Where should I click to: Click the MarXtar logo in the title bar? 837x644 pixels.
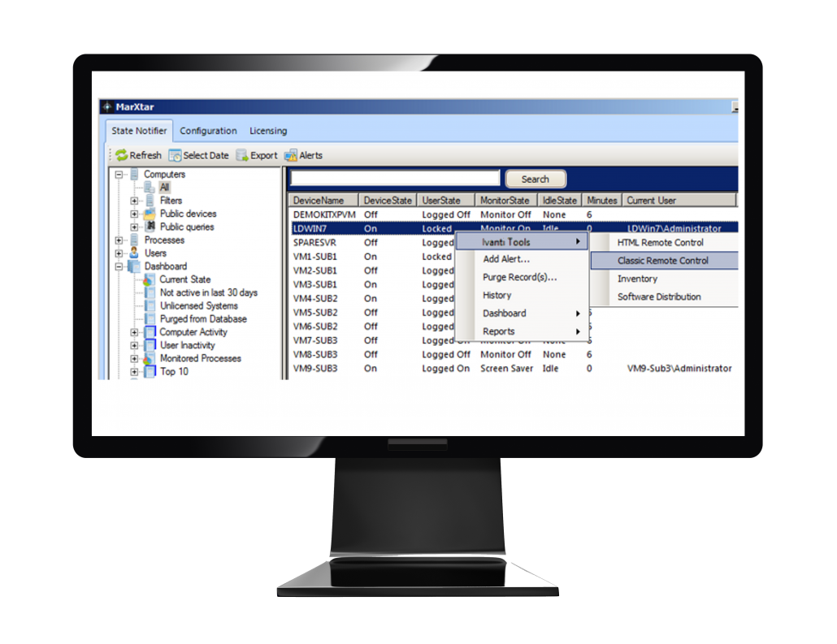106,106
